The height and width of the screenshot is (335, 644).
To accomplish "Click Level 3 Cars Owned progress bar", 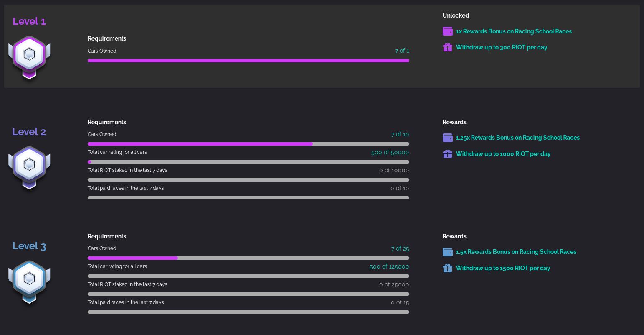I will coord(248,258).
